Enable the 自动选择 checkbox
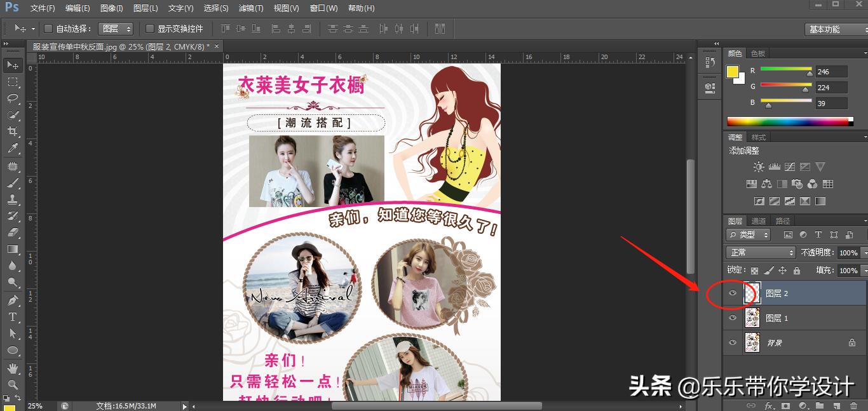This screenshot has height=411, width=868. click(48, 29)
